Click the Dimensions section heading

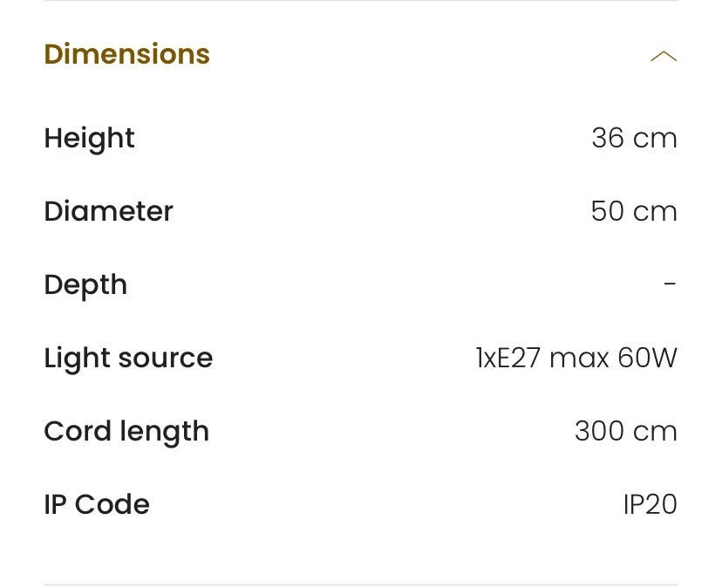click(x=126, y=54)
